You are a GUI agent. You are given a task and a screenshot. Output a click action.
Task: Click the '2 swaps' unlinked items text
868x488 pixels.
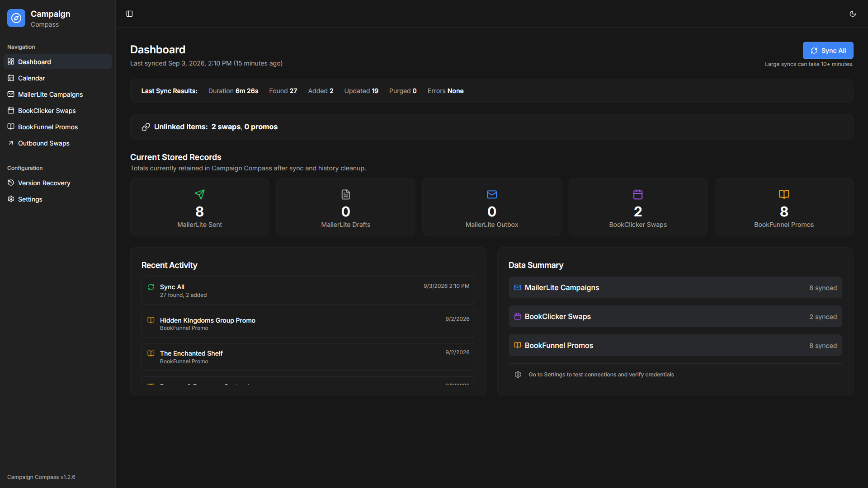pos(226,127)
